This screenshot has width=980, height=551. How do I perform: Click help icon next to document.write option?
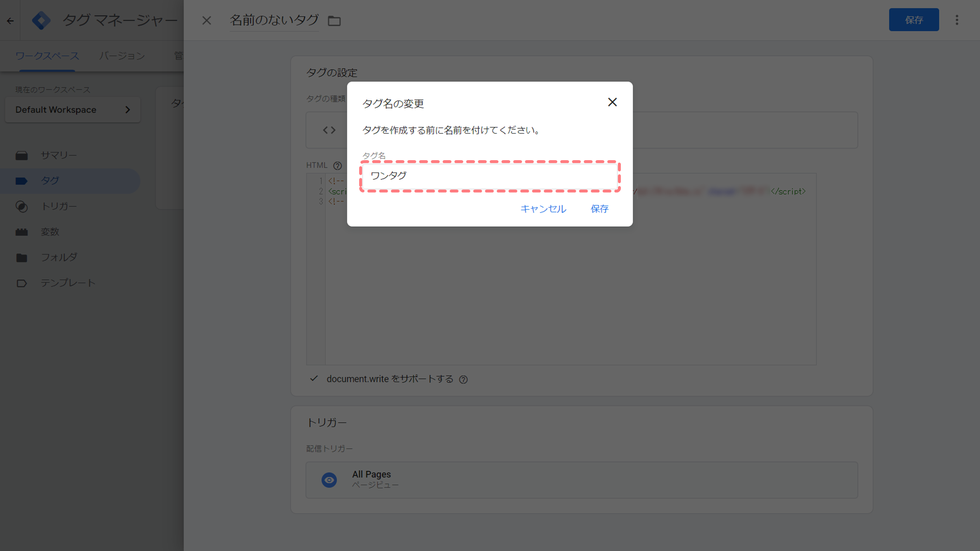tap(464, 380)
